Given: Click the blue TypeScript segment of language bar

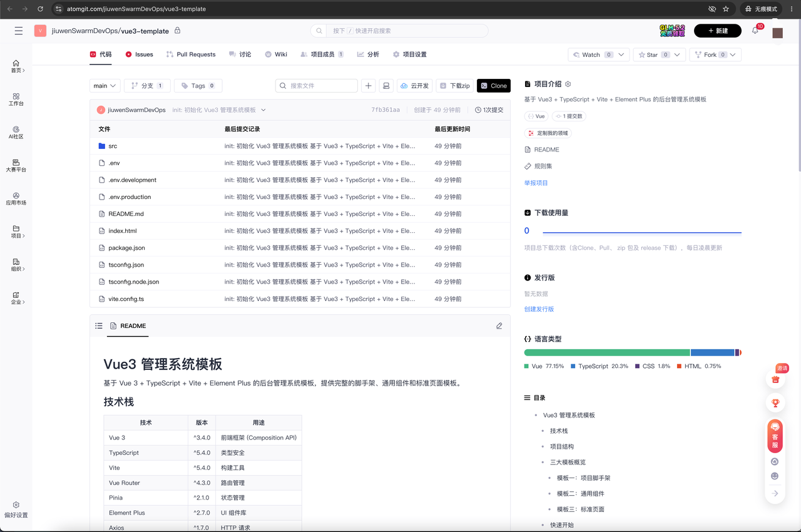Looking at the screenshot, I should (x=712, y=353).
